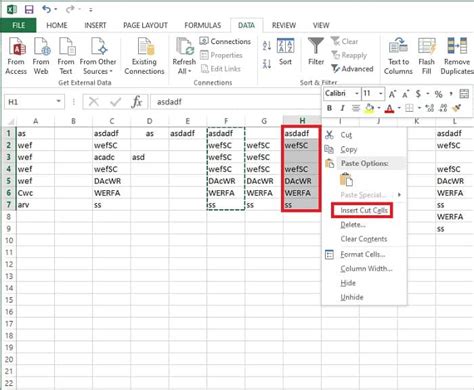Click the red font color swatch

click(x=389, y=108)
